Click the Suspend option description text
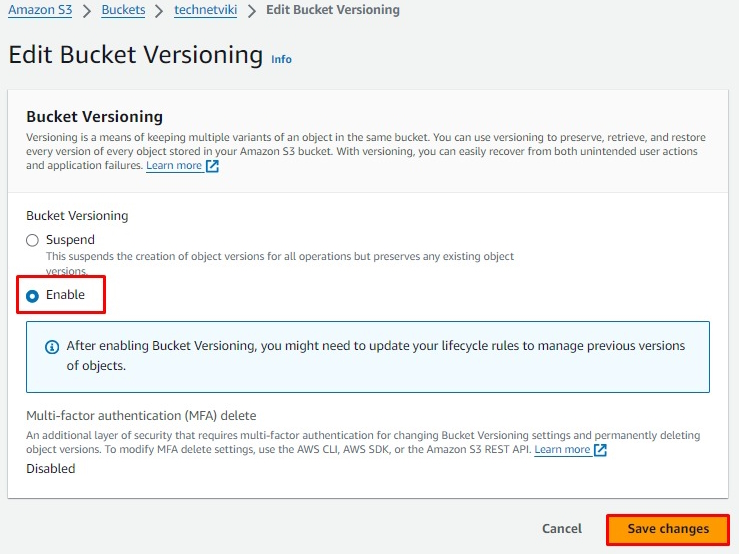The height and width of the screenshot is (554, 739). [280, 257]
